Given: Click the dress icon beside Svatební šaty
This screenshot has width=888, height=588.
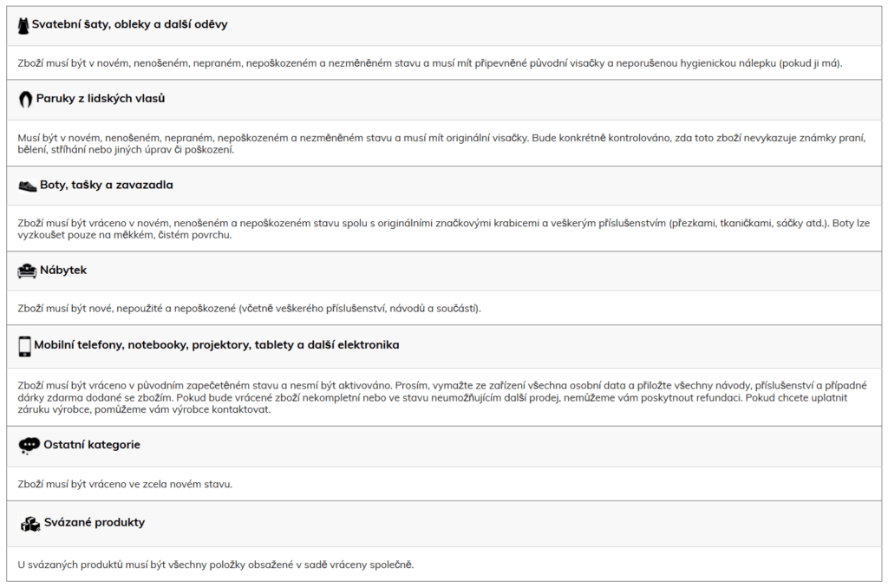Looking at the screenshot, I should tap(23, 25).
